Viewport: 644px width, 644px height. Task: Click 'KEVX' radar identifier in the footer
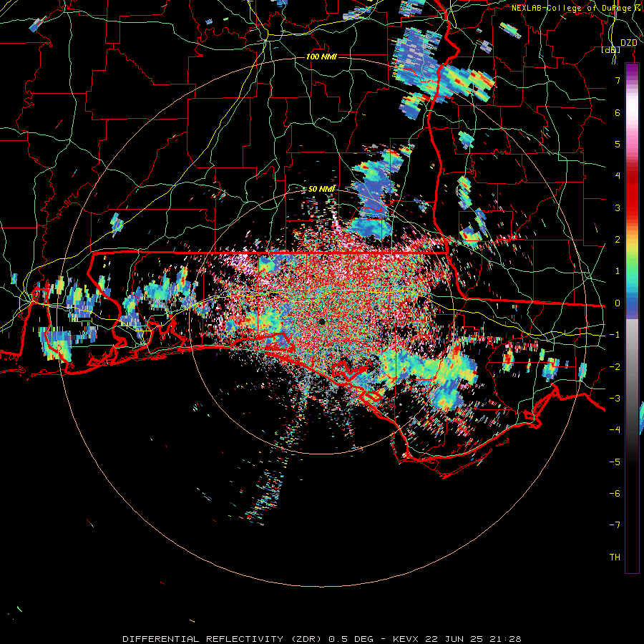pyautogui.click(x=406, y=639)
